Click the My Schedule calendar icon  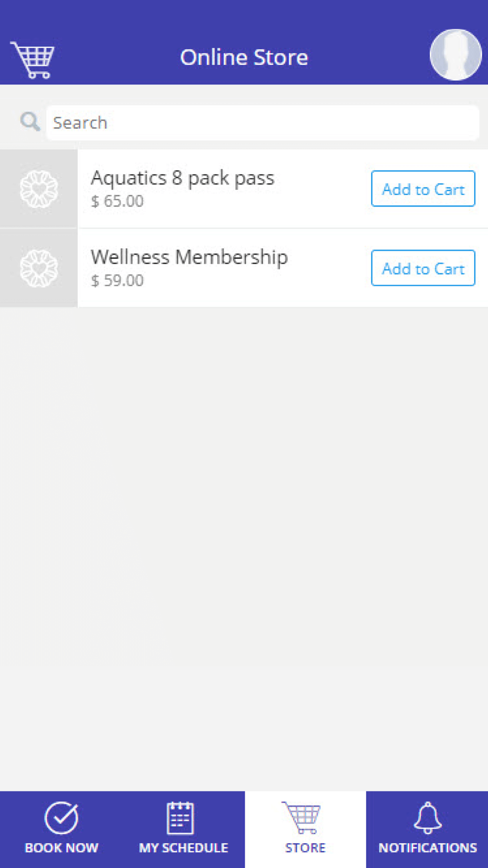coord(181,818)
